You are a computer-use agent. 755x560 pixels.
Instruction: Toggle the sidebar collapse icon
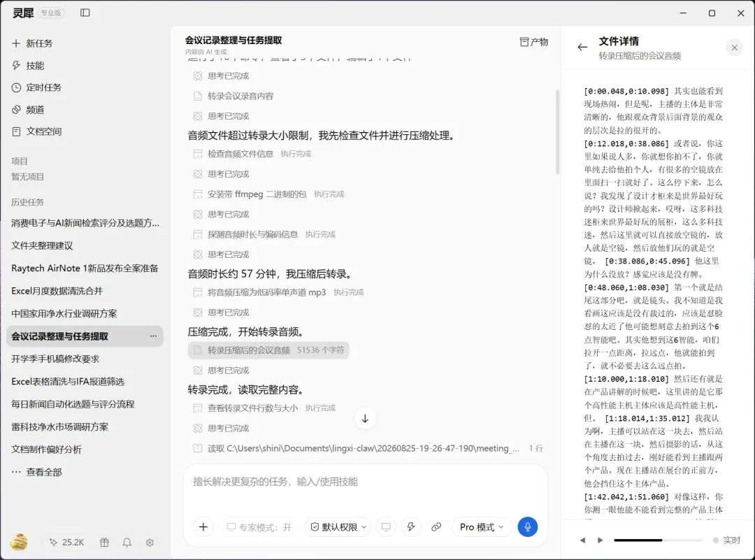pos(85,13)
